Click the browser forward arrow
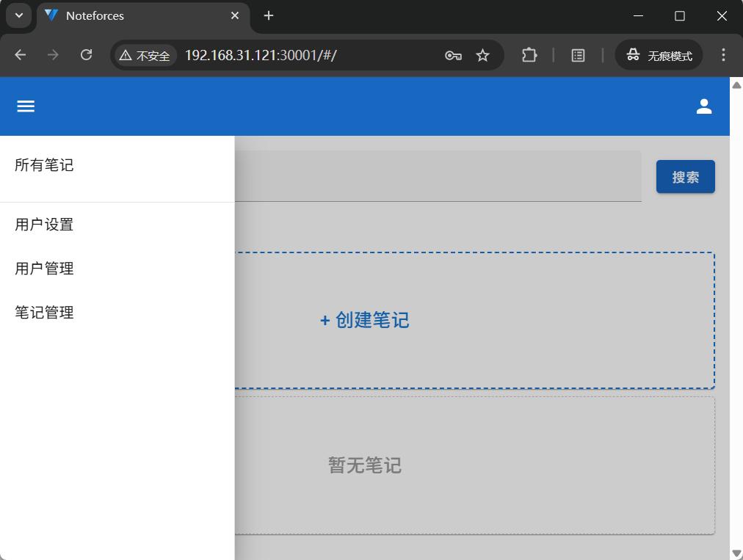The width and height of the screenshot is (743, 560). coord(53,56)
